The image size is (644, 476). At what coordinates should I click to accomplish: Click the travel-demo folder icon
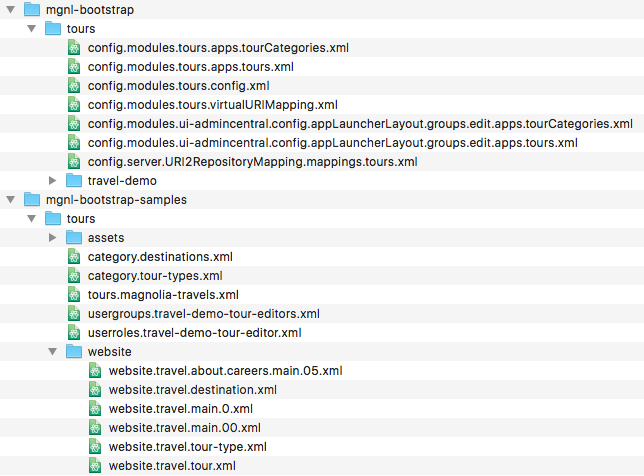tap(74, 180)
